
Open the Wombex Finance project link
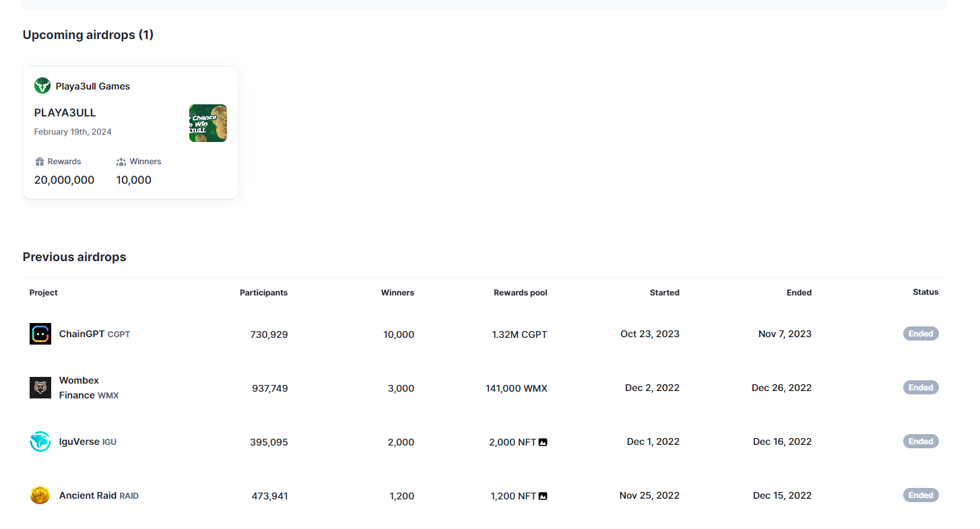click(89, 388)
